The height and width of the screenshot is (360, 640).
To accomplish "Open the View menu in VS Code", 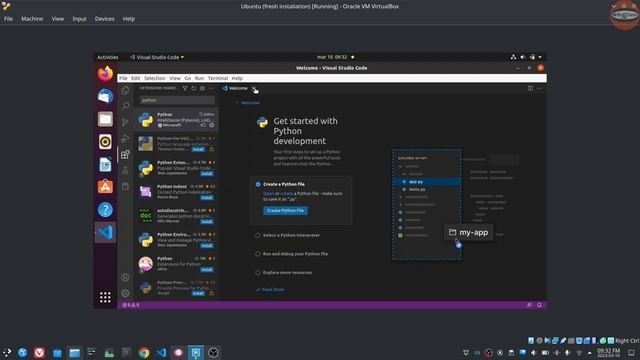I will click(x=175, y=78).
